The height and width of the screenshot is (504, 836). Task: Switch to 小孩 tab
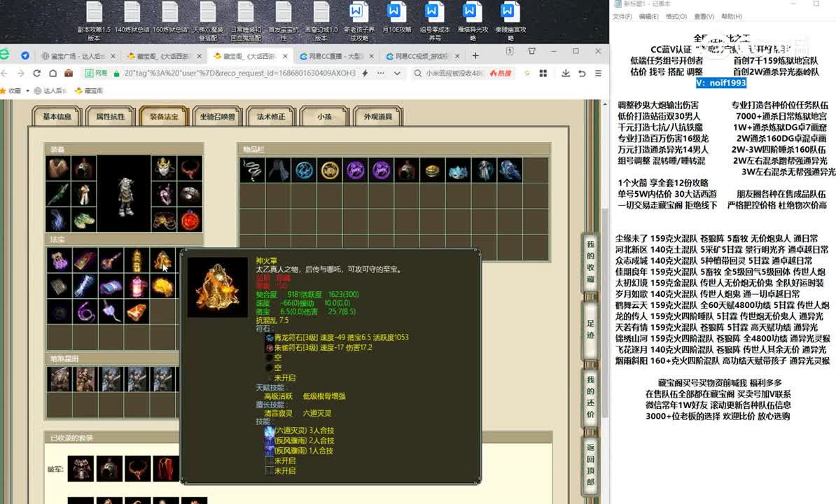click(325, 116)
